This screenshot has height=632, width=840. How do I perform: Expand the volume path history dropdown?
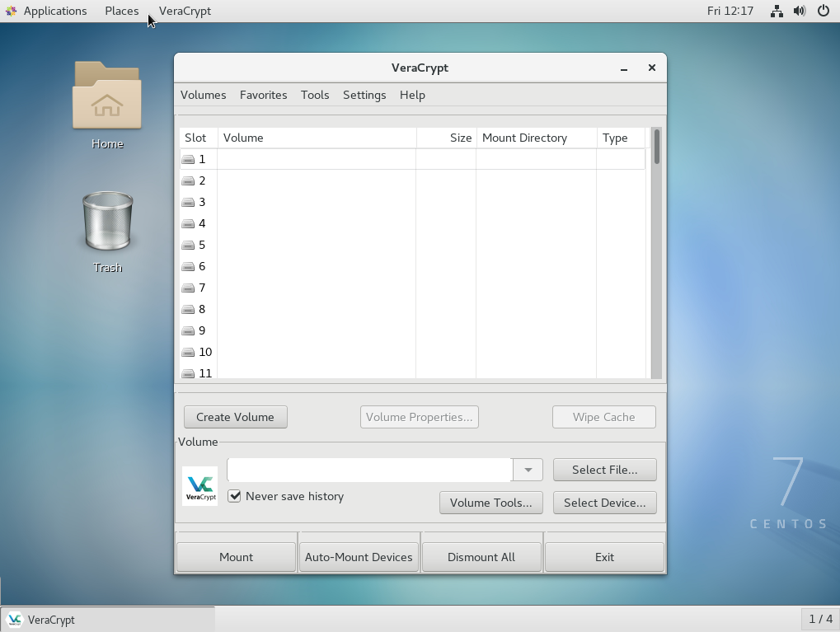click(x=528, y=470)
